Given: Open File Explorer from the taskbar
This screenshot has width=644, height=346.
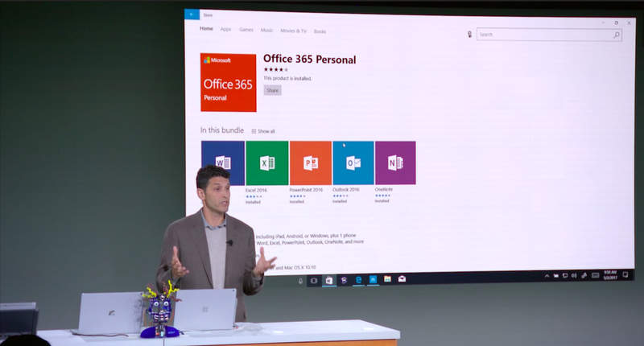Looking at the screenshot, I should pyautogui.click(x=387, y=279).
